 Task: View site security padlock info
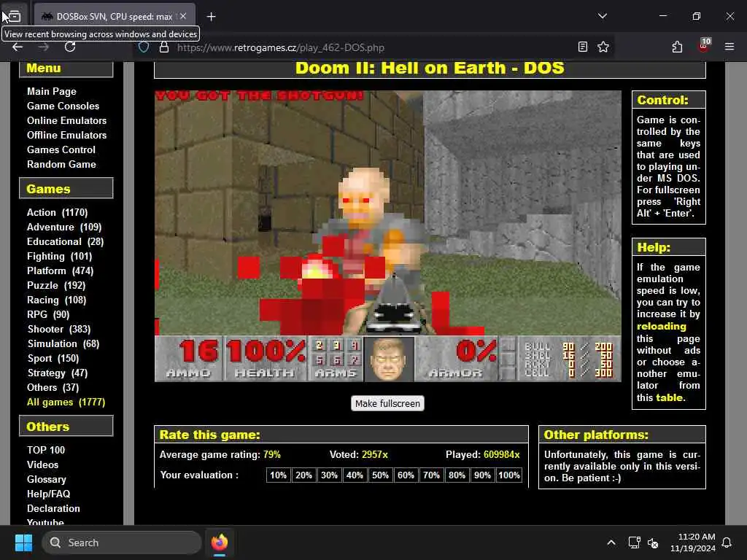(x=164, y=47)
